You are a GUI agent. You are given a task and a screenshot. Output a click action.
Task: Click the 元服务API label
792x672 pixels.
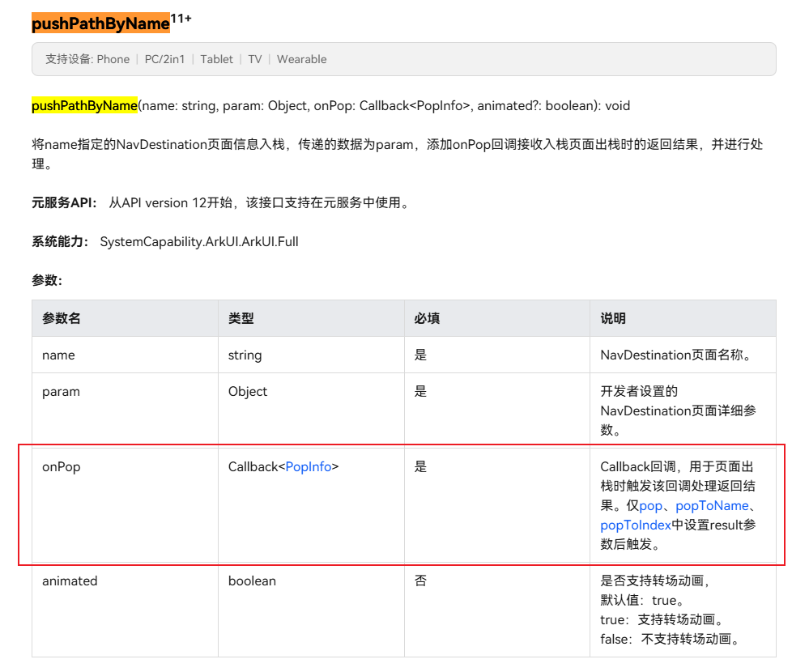click(64, 203)
